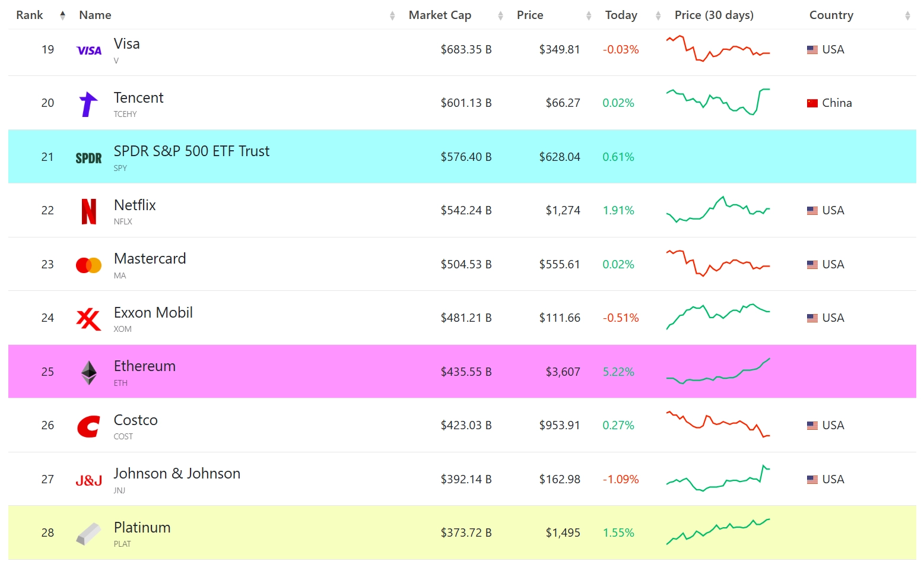Open the Platinum asset link
Screen dimensions: 924x564
click(142, 528)
